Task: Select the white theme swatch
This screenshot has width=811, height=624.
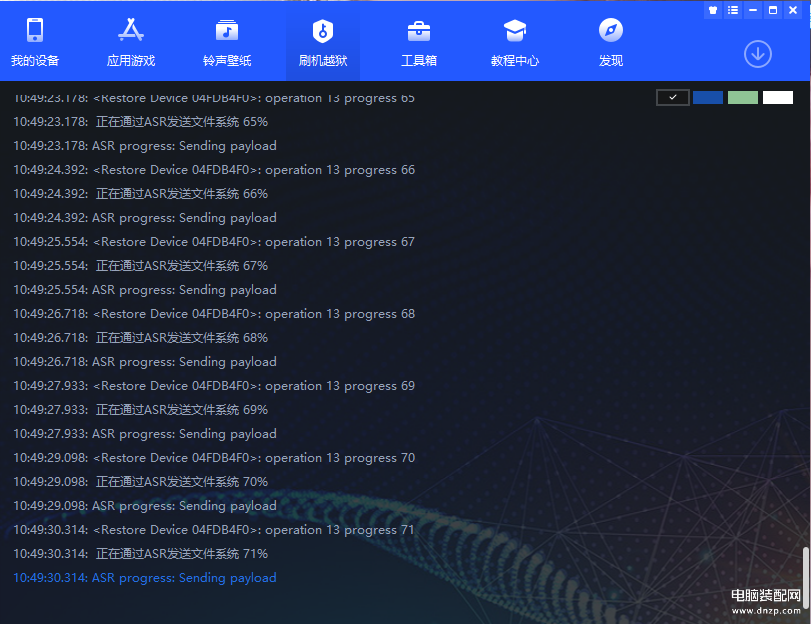Action: [x=778, y=97]
